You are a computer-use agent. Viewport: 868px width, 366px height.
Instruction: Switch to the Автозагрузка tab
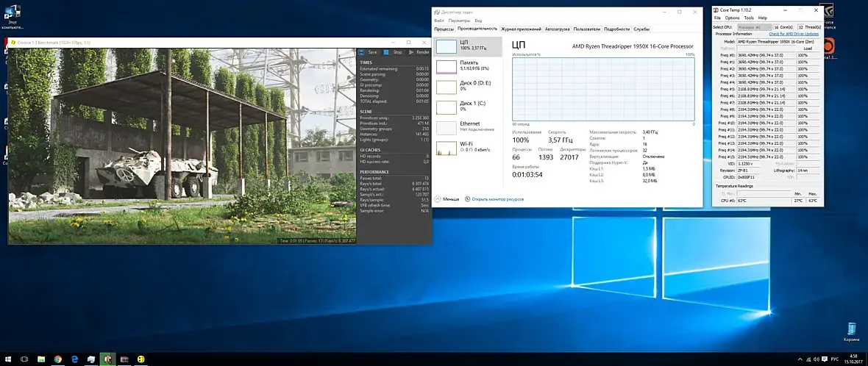[x=558, y=29]
